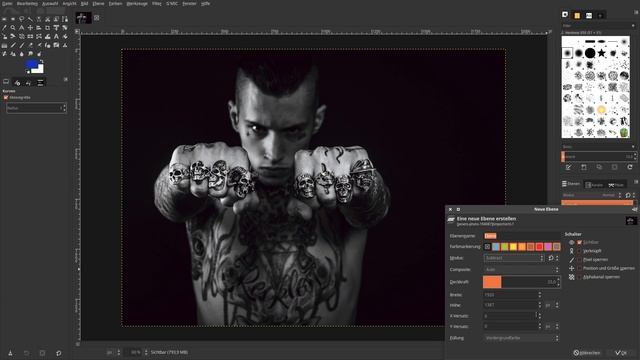Click the blue foreground color swatch
Image resolution: width=640 pixels, height=360 pixels.
[x=31, y=64]
